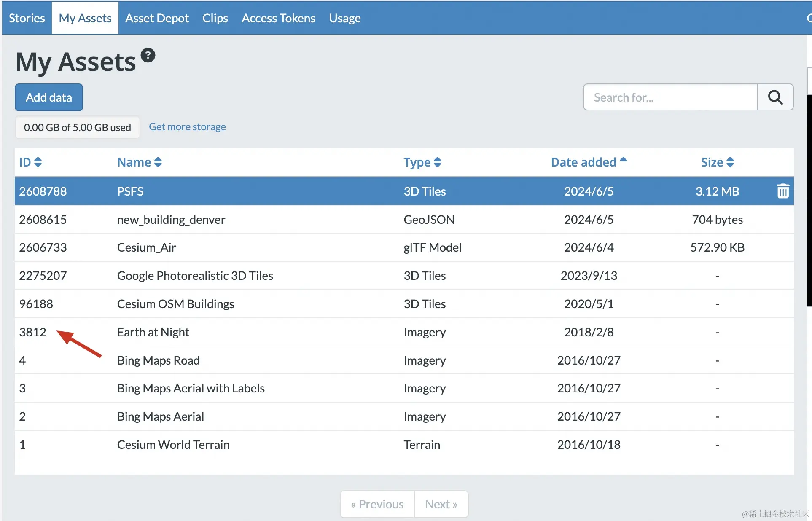The width and height of the screenshot is (812, 521).
Task: Toggle Date added sort arrow
Action: click(623, 161)
